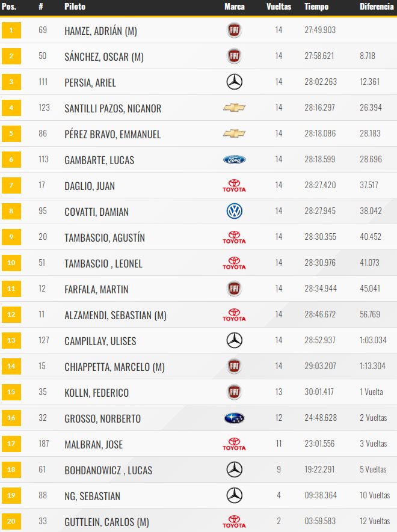397x532 pixels.
Task: Click the yellow position badge number 20
Action: [x=11, y=522]
